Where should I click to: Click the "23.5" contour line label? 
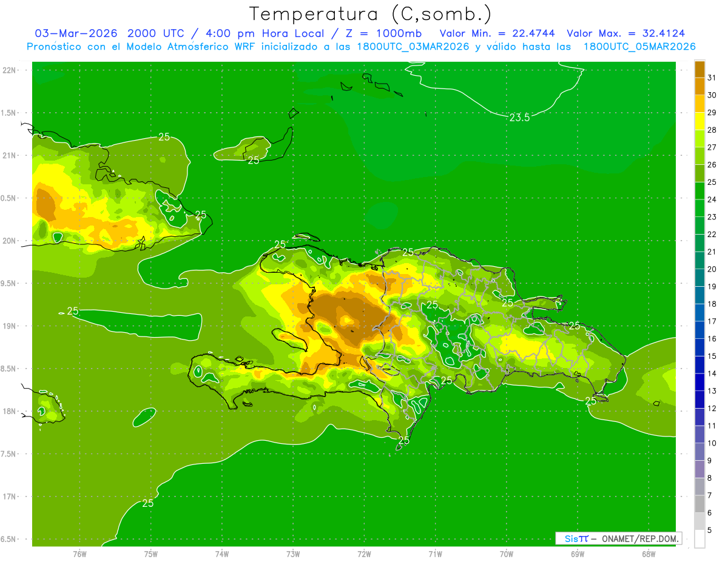519,118
